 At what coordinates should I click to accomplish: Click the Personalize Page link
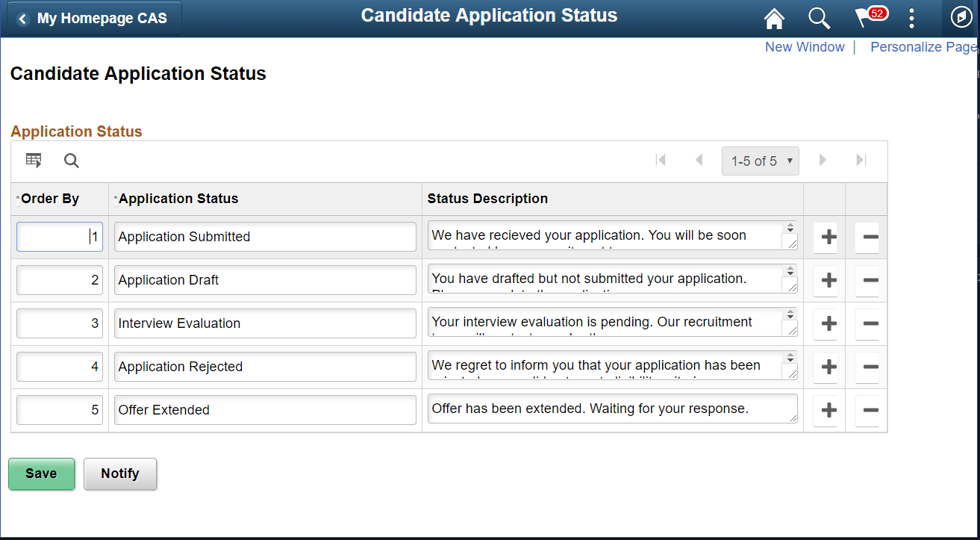(x=923, y=46)
